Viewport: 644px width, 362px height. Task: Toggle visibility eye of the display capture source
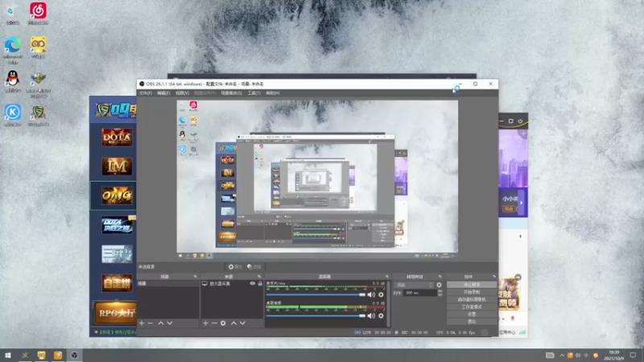pyautogui.click(x=253, y=283)
